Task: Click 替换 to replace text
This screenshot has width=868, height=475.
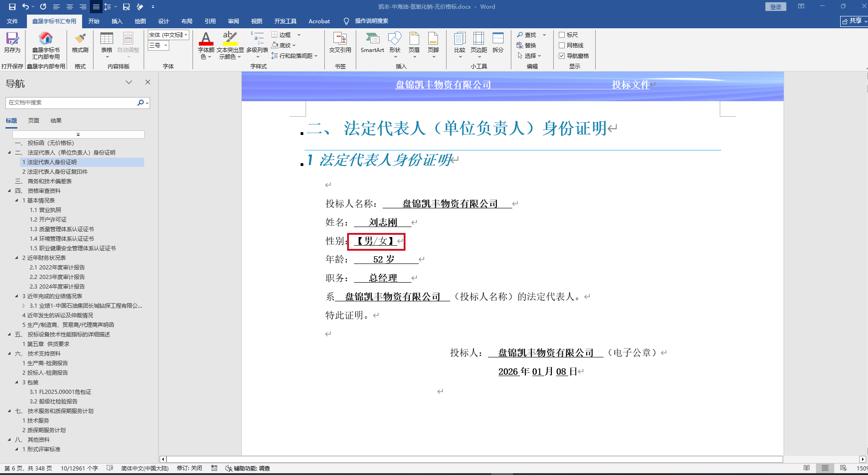Action: pos(526,45)
